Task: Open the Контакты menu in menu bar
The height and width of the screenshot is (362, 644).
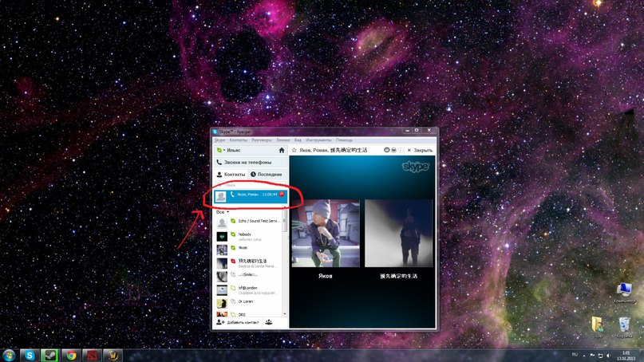Action: point(239,140)
